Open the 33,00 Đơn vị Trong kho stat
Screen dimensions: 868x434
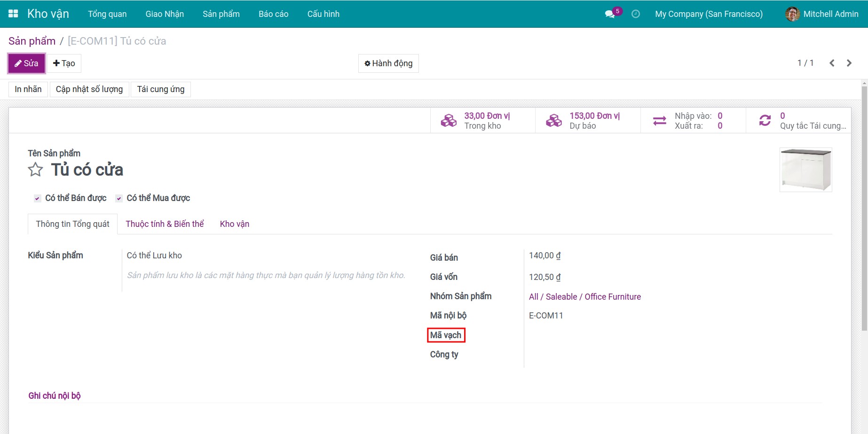(482, 121)
